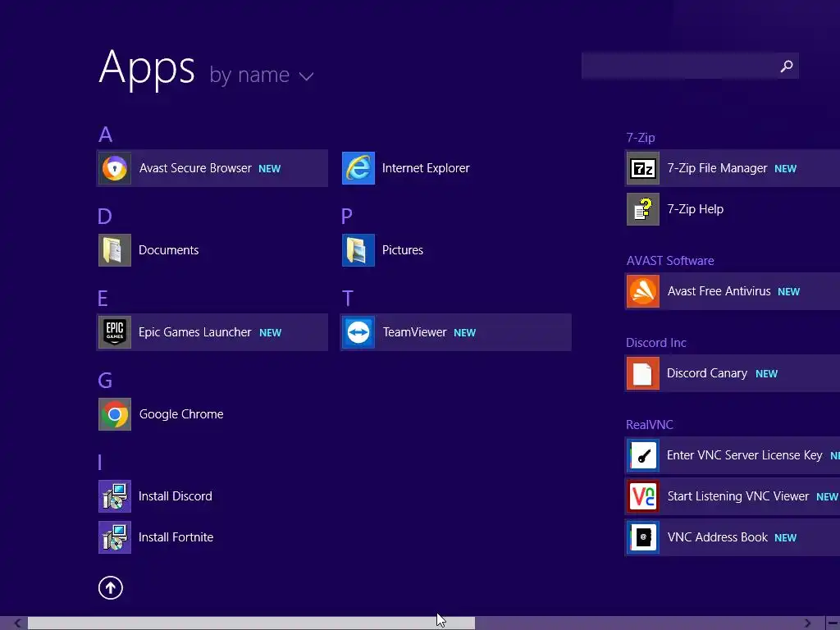Click the scrollbar right arrow
The width and height of the screenshot is (840, 630).
pyautogui.click(x=807, y=623)
